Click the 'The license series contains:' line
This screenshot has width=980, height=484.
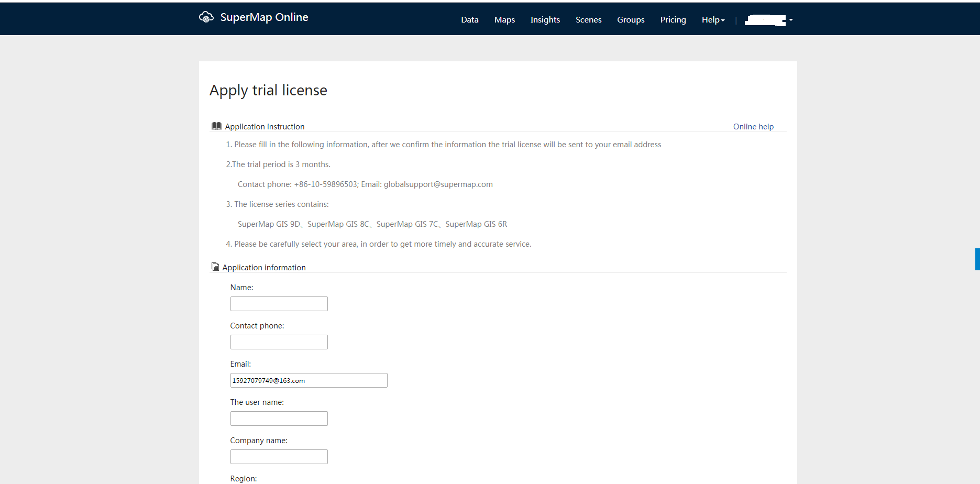(x=278, y=204)
